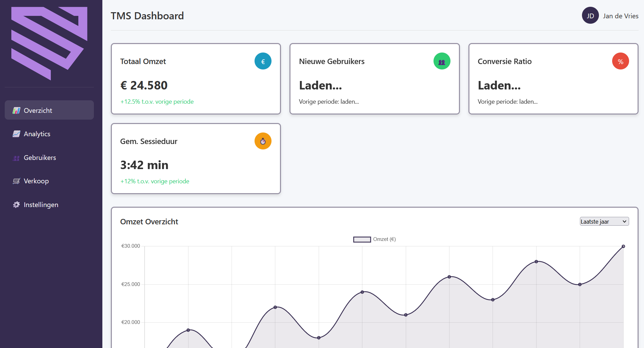The width and height of the screenshot is (644, 348).
Task: Open the Laatste jaar period dropdown
Action: click(x=604, y=222)
